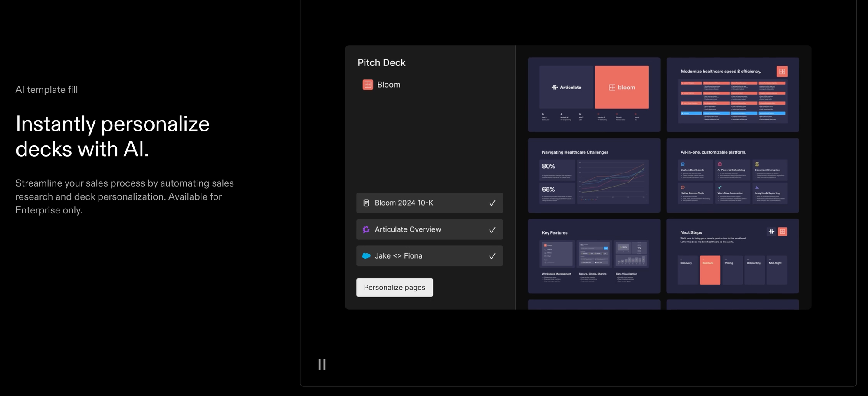Viewport: 868px width, 396px height.
Task: Select the Bloom company name label
Action: (x=389, y=85)
